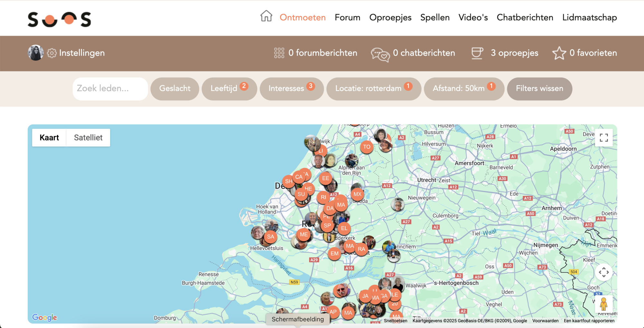Open favorieten star icon
Screen dimensions: 644x328
559,53
